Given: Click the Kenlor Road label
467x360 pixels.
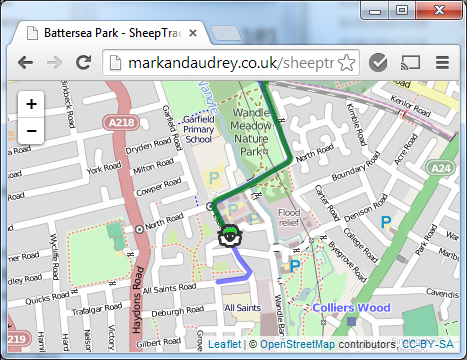Looking at the screenshot, I should (410, 106).
